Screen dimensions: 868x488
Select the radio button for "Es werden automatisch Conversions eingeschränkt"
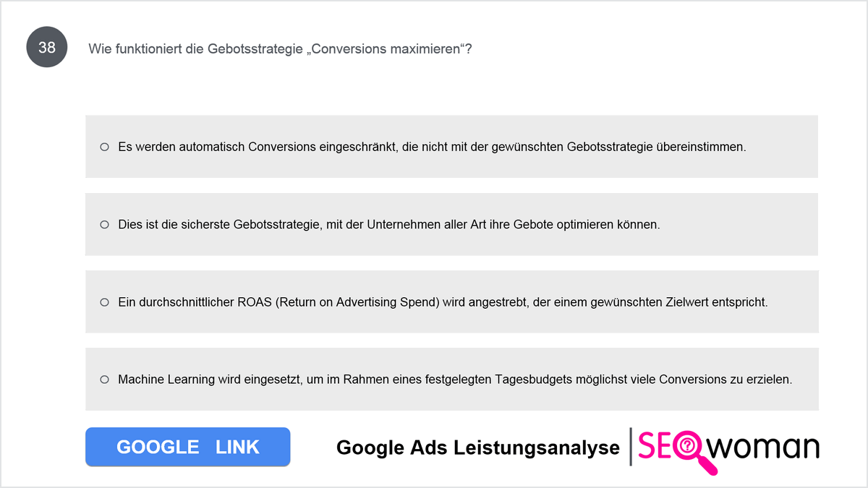[104, 147]
